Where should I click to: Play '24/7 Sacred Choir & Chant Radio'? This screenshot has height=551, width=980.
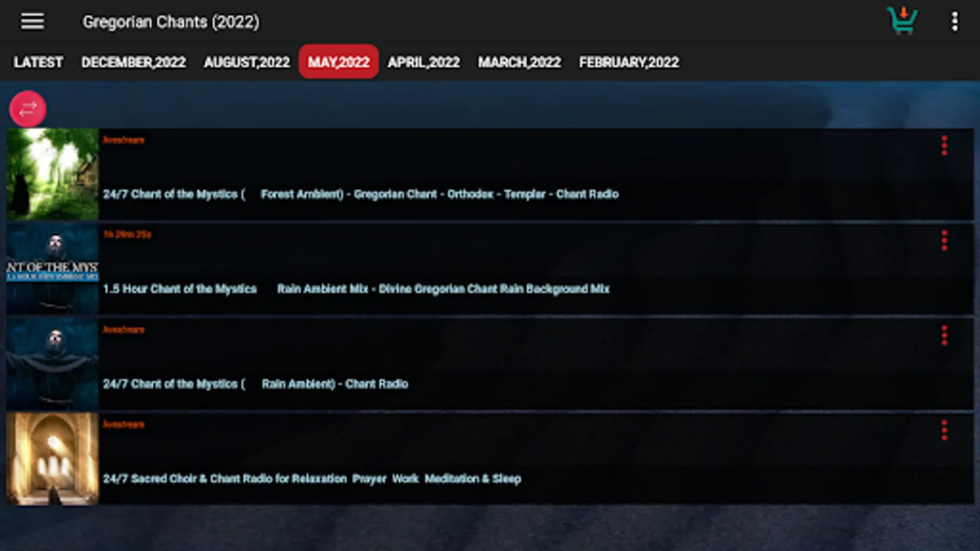tap(312, 479)
